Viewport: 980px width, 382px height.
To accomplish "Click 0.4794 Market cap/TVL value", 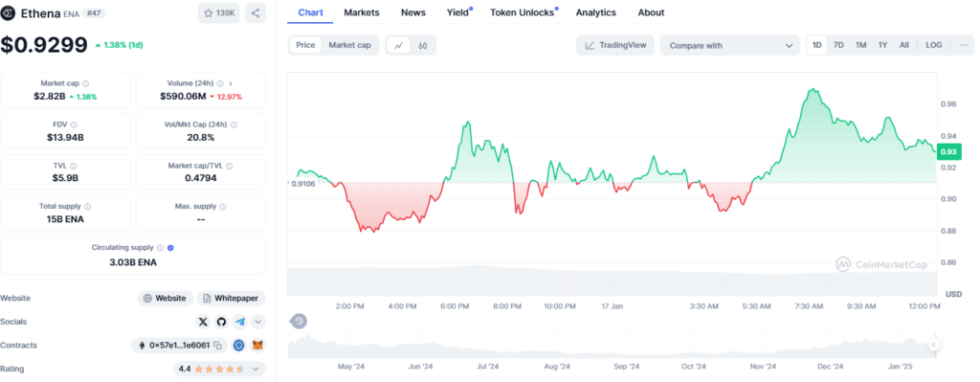I will pos(201,178).
